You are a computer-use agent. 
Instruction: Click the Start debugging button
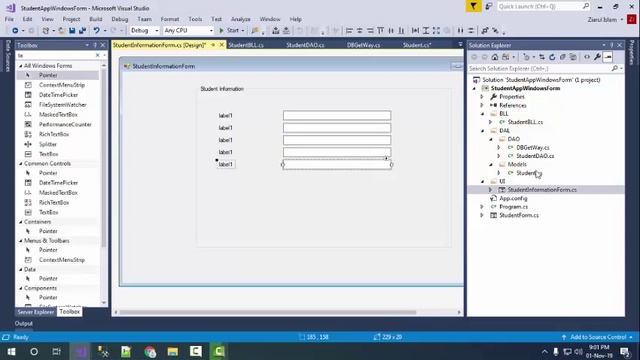(x=231, y=31)
